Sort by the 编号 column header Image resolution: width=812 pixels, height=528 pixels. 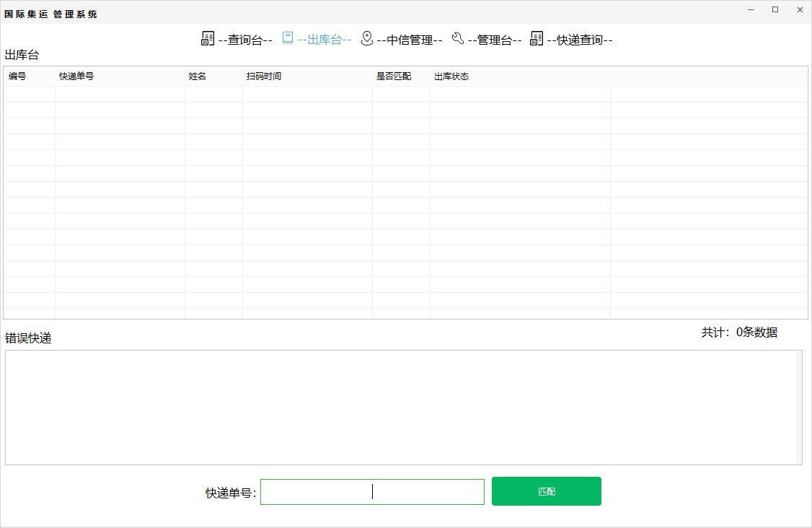click(30, 76)
